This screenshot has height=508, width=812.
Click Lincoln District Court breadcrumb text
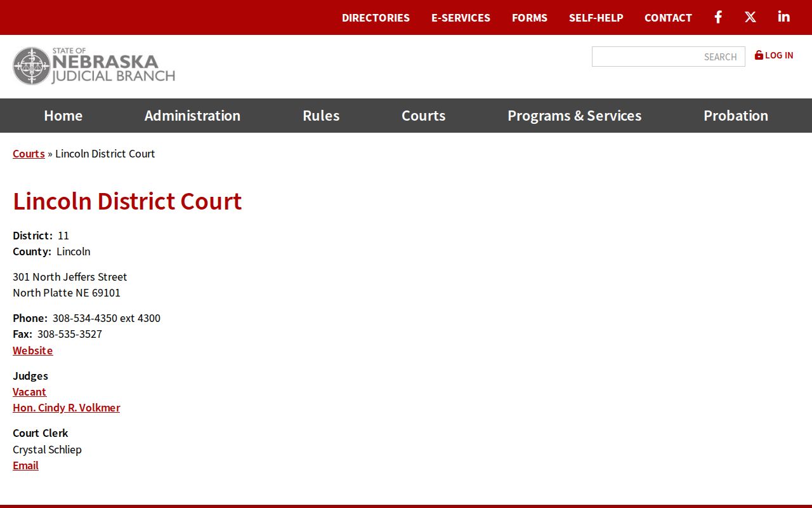105,154
